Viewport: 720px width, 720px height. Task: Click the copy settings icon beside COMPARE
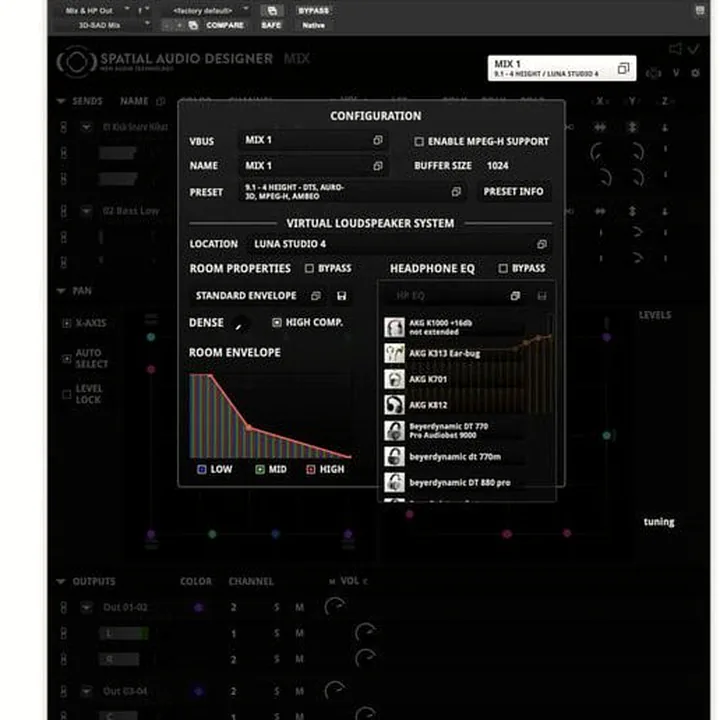(x=193, y=25)
